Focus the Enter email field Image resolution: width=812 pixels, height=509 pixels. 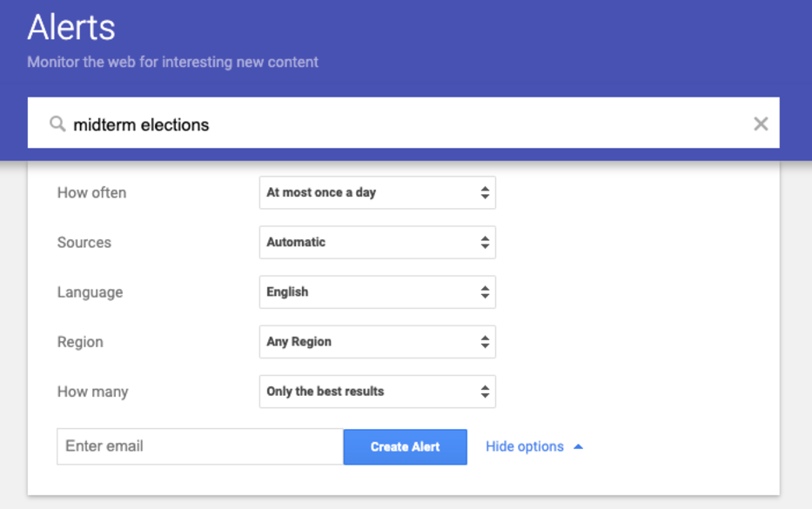[x=200, y=446]
